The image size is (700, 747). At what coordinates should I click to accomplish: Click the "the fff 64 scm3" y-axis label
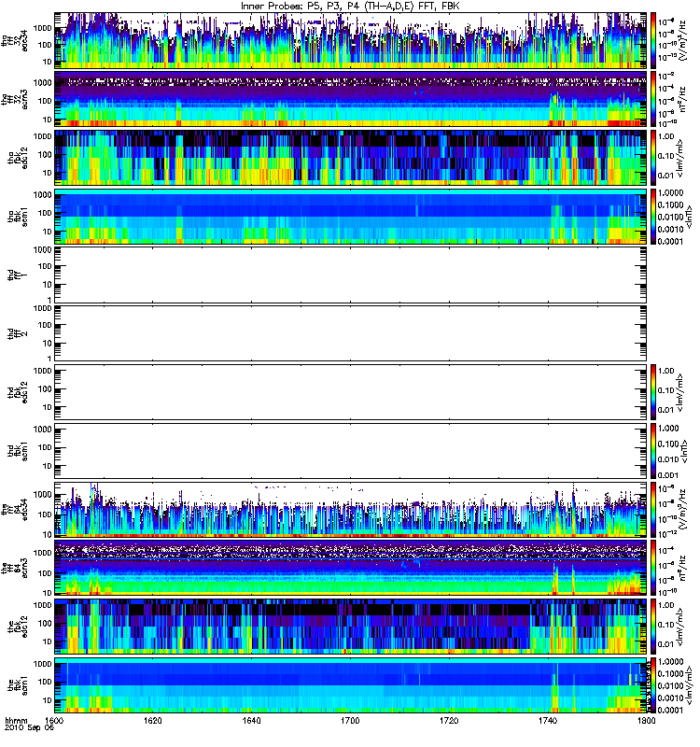tap(15, 568)
